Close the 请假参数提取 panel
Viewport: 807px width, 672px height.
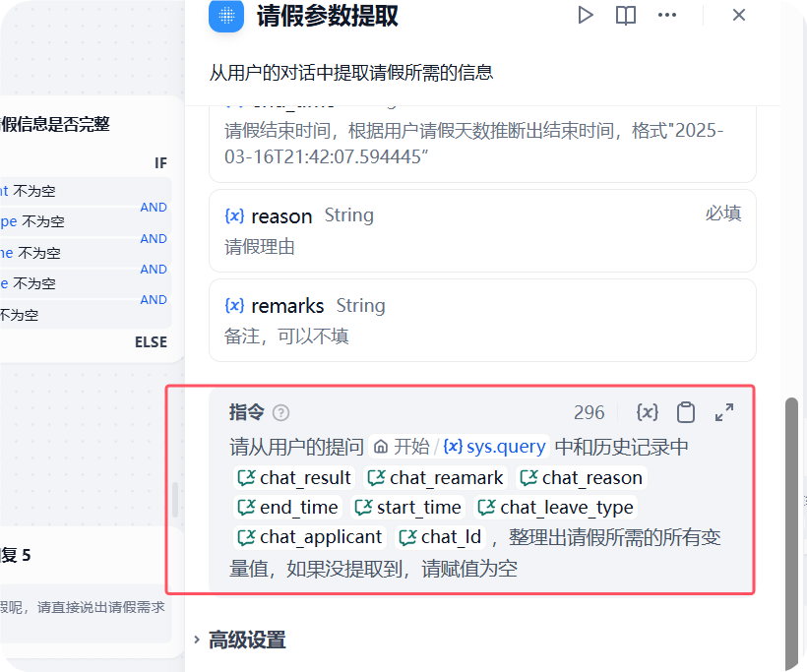(x=738, y=15)
